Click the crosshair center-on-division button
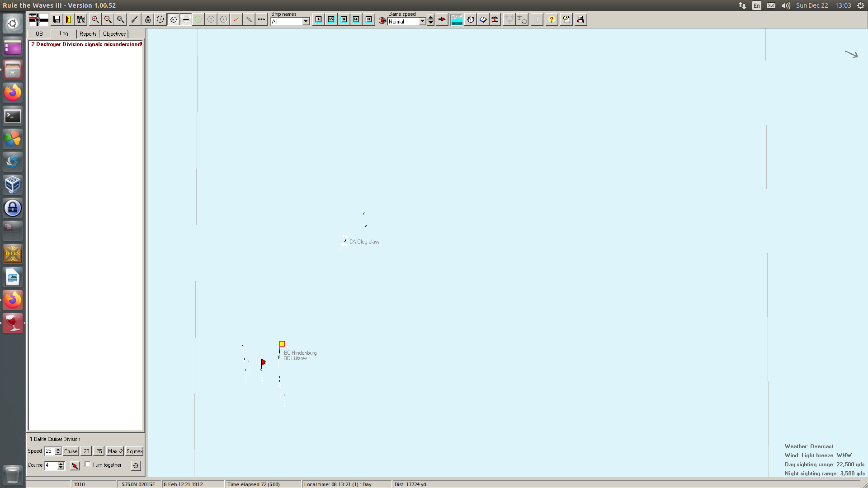Screen dimensions: 868x488 tap(136, 465)
